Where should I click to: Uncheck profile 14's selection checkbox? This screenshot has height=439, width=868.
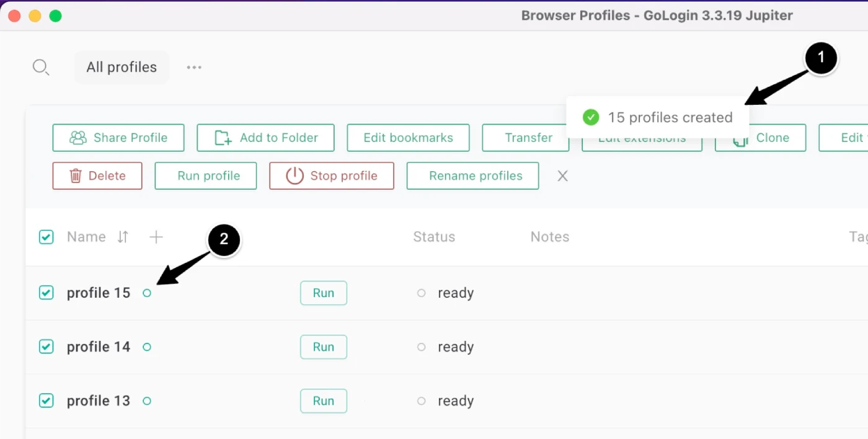46,347
